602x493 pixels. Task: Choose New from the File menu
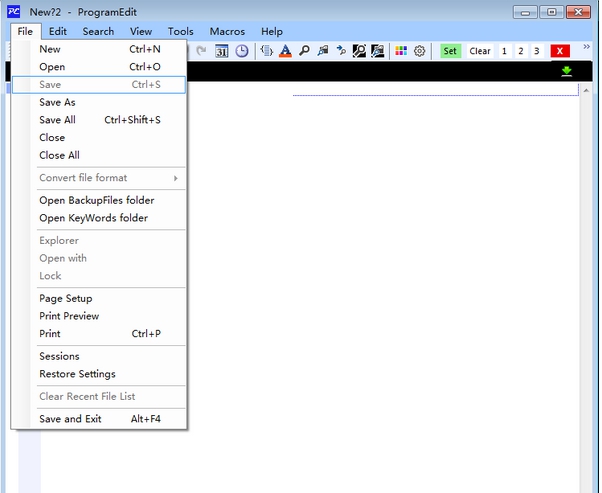point(99,49)
